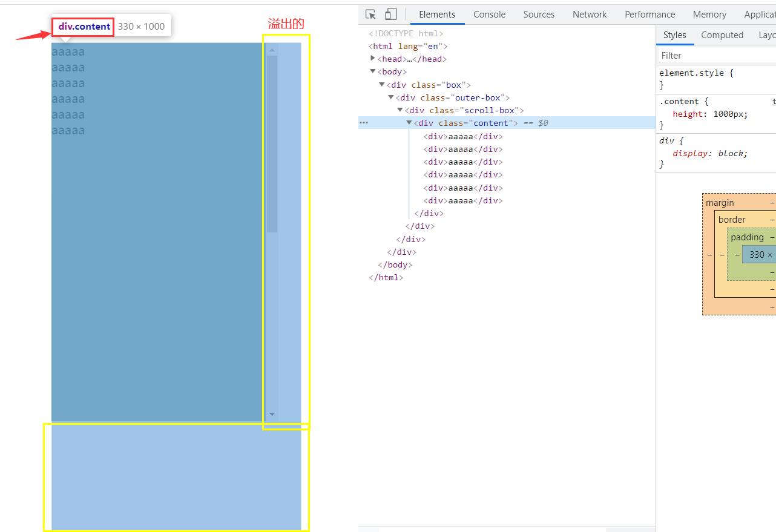Collapse the body element node
The image size is (776, 532).
point(373,71)
